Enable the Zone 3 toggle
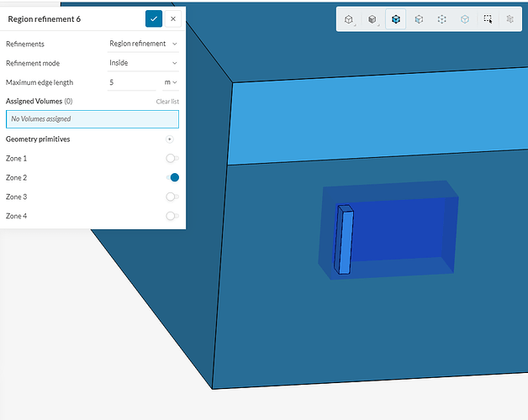The height and width of the screenshot is (420, 528). (x=172, y=197)
